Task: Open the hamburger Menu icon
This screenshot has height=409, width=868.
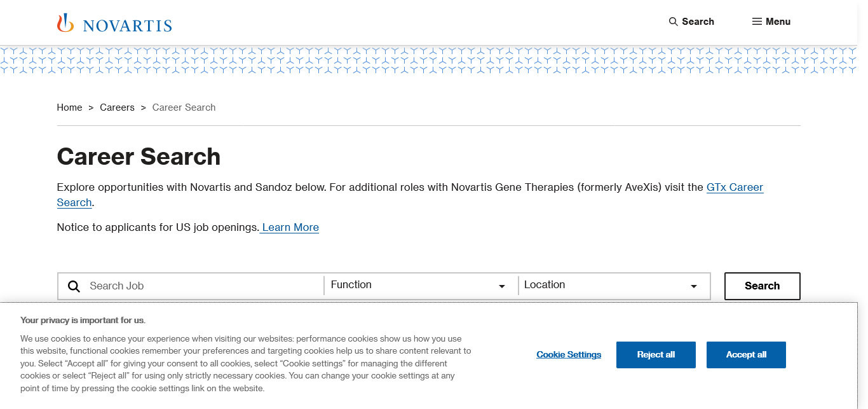Action: (x=757, y=22)
